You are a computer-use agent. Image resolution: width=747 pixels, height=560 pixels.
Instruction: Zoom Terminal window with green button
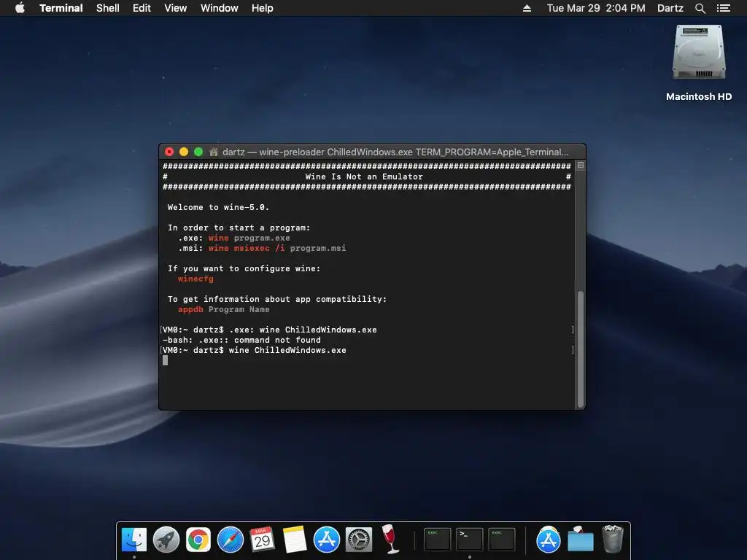click(198, 152)
